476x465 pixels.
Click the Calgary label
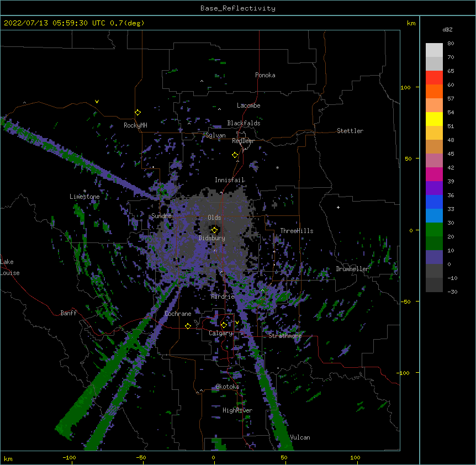[x=220, y=333]
